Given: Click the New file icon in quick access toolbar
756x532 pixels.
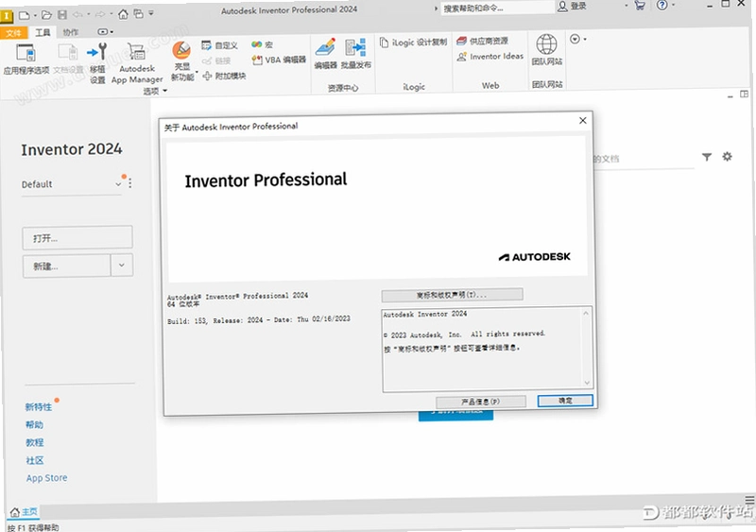Looking at the screenshot, I should tap(24, 15).
